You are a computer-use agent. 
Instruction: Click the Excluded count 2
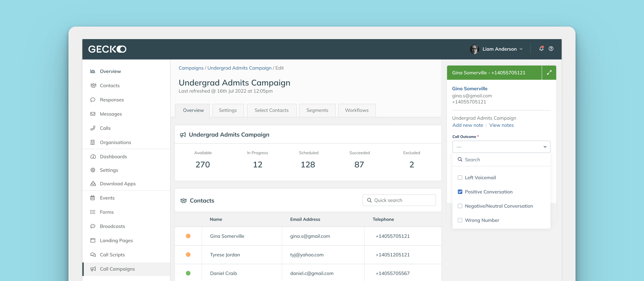pyautogui.click(x=411, y=165)
